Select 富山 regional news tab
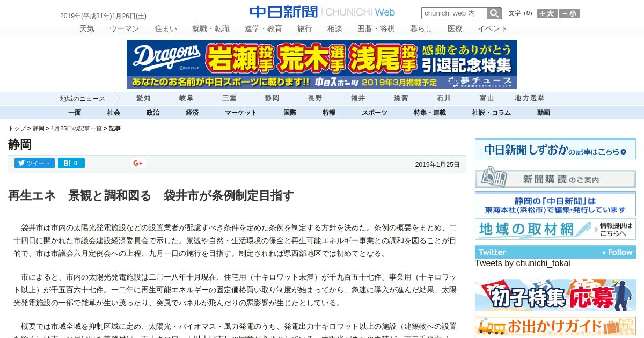 point(487,98)
